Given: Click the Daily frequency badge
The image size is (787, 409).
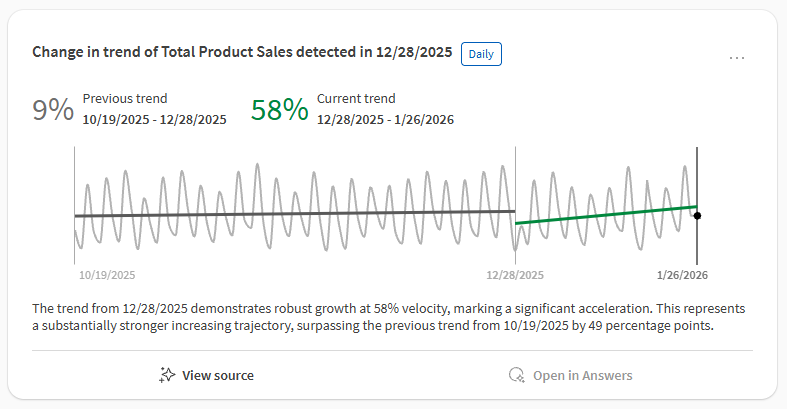Looking at the screenshot, I should (x=481, y=53).
